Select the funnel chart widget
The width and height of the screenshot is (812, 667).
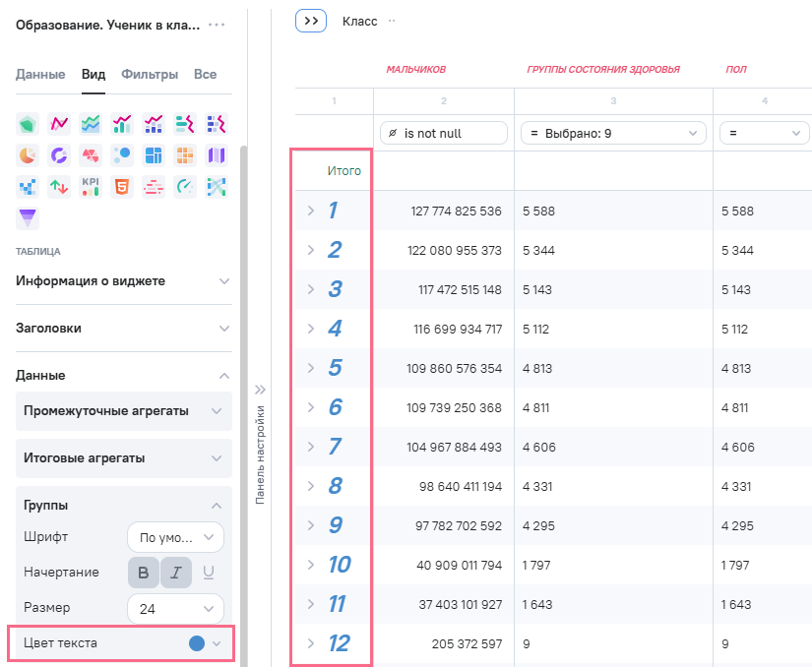point(28,217)
